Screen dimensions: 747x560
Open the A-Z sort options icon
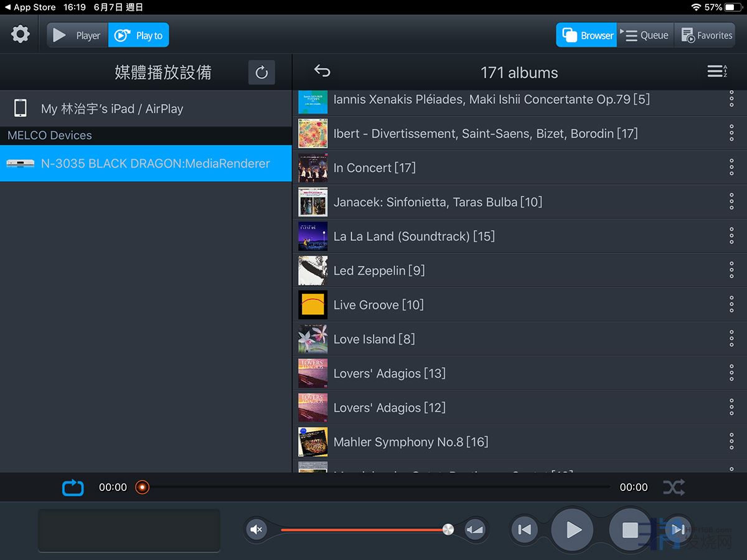[717, 72]
